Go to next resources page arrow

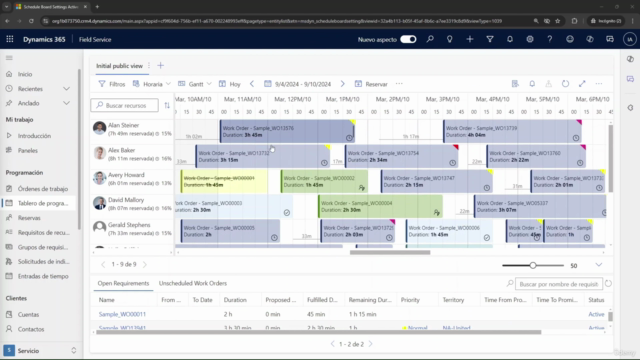click(x=144, y=264)
